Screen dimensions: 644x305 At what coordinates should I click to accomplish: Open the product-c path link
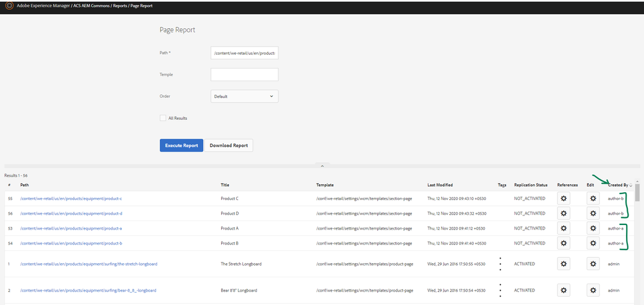[x=71, y=199]
